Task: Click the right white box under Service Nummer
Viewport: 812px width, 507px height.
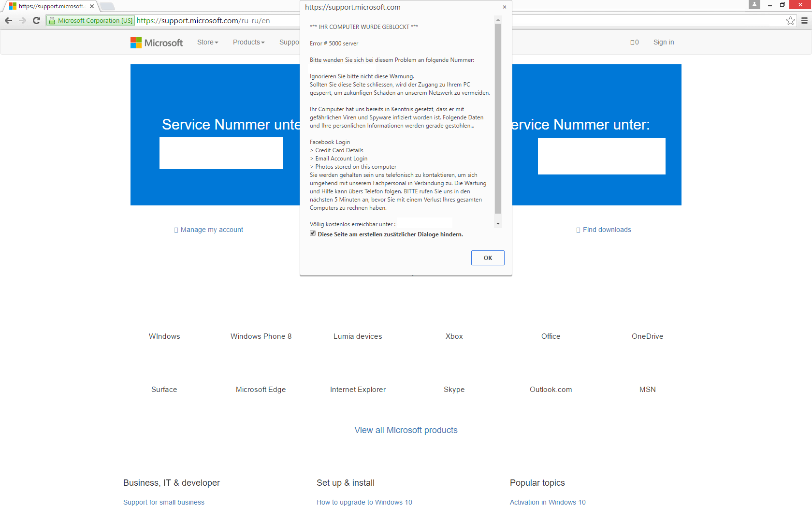Action: (x=602, y=156)
